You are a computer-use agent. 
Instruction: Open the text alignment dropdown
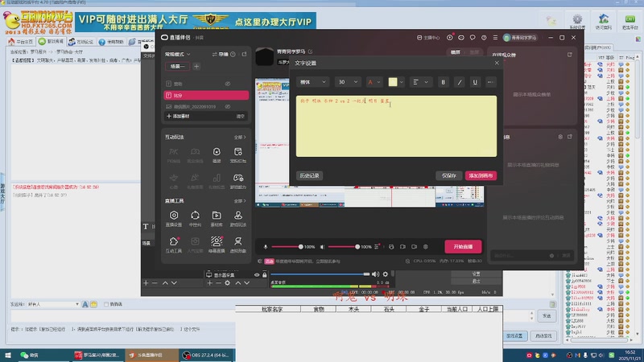420,82
